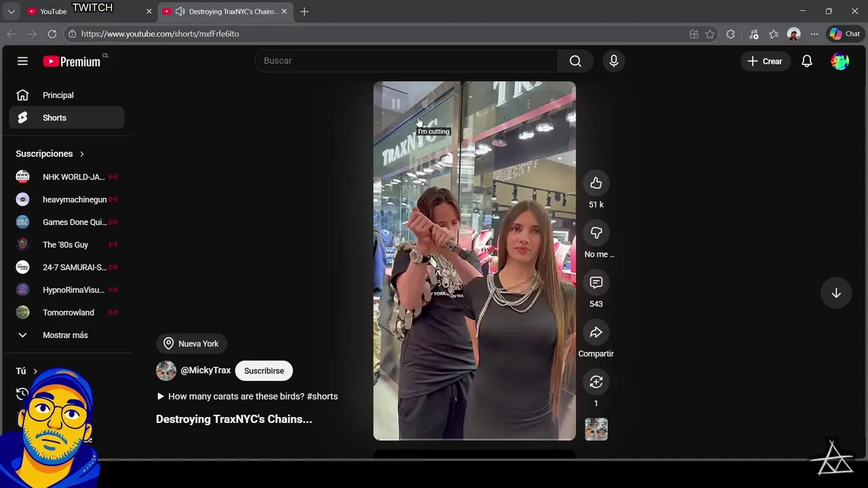Open related video How many carats
Screen dimensions: 868x488
(247, 396)
